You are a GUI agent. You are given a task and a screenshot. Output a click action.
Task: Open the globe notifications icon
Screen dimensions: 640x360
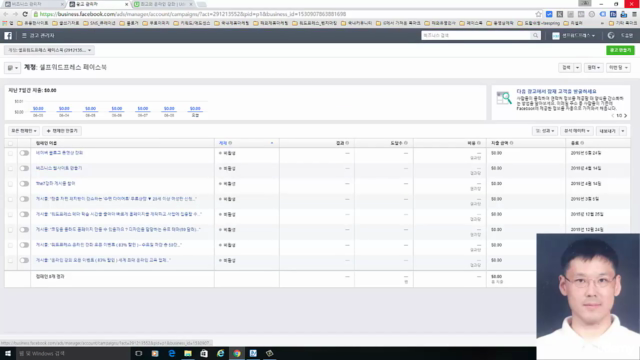[611, 36]
